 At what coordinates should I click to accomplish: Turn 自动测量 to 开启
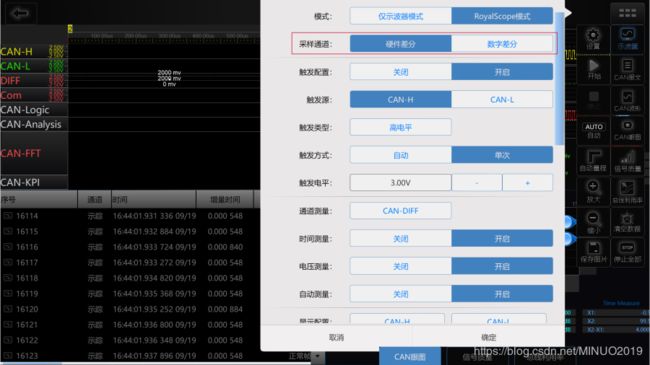502,294
